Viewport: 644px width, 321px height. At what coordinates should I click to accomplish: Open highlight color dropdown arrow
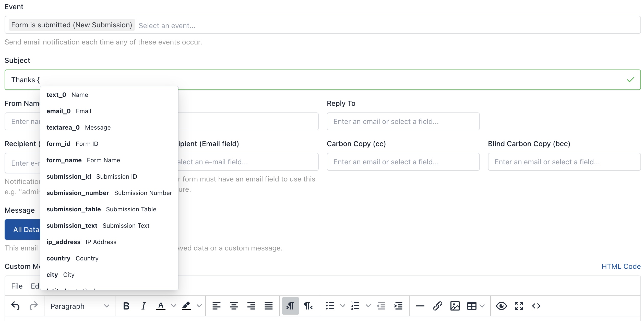(x=199, y=306)
